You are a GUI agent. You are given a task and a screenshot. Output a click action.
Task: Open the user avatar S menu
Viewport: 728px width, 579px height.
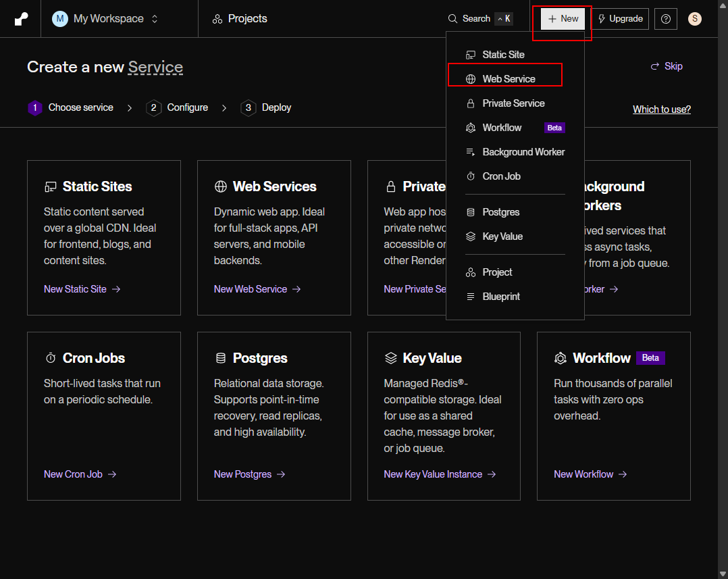pos(694,18)
